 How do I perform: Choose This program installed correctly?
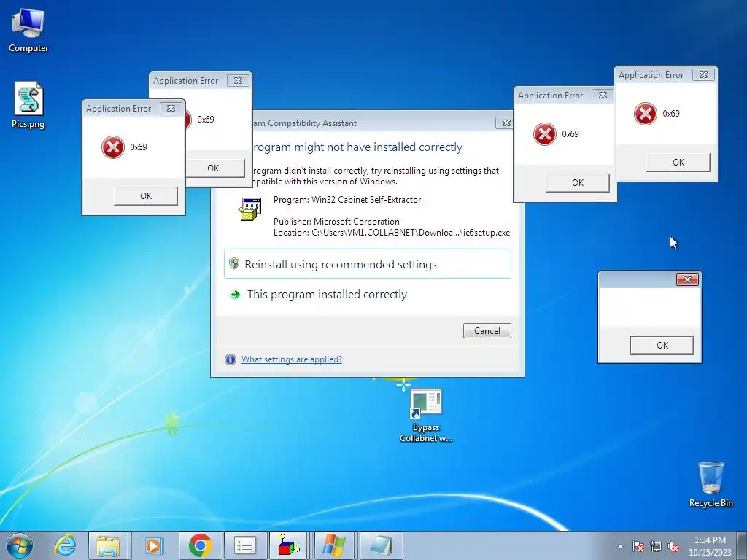coord(368,295)
